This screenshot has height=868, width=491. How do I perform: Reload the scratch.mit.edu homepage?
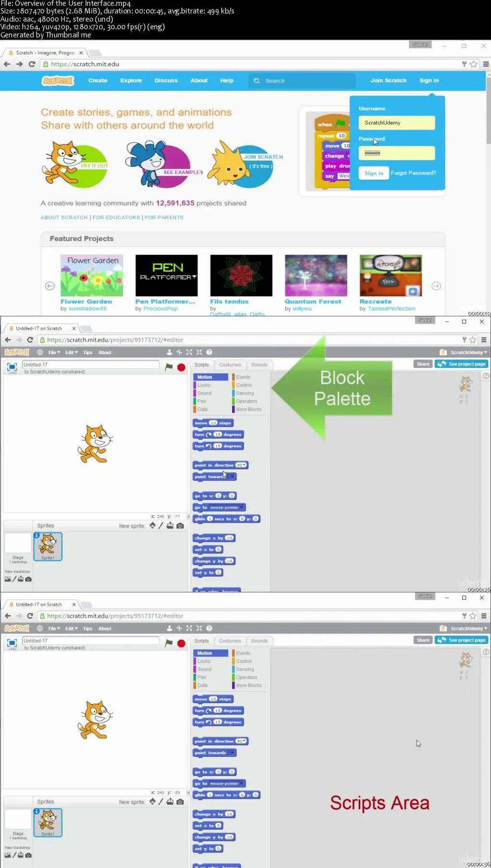click(x=32, y=64)
